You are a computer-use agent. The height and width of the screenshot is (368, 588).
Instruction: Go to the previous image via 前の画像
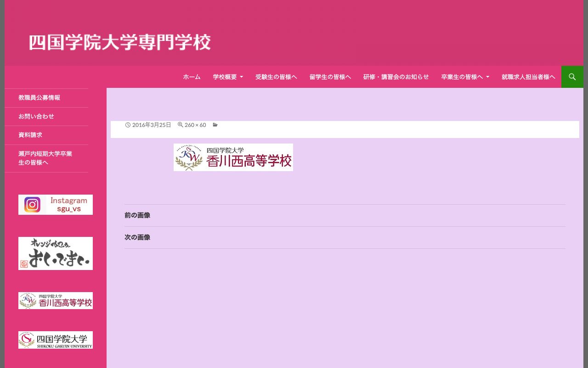[x=137, y=215]
